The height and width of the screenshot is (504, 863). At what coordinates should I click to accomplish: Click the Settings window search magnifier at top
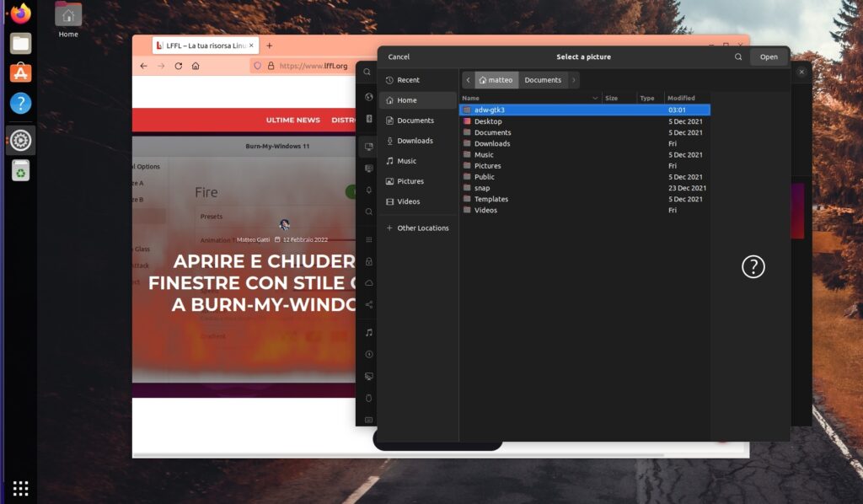367,72
